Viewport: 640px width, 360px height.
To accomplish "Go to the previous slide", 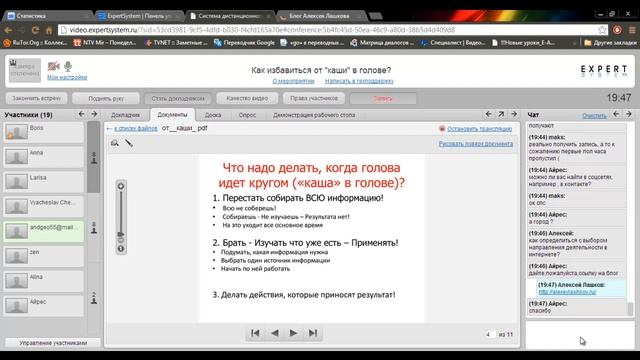I will point(275,333).
